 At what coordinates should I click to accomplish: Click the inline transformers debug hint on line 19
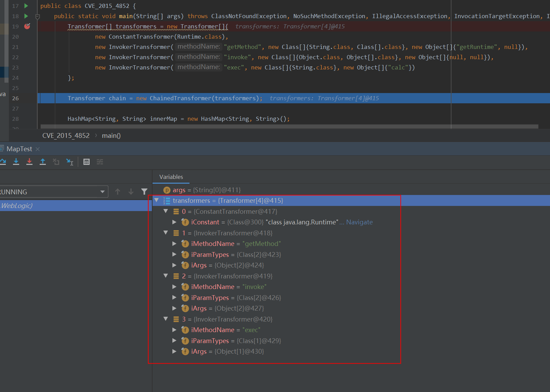(290, 26)
